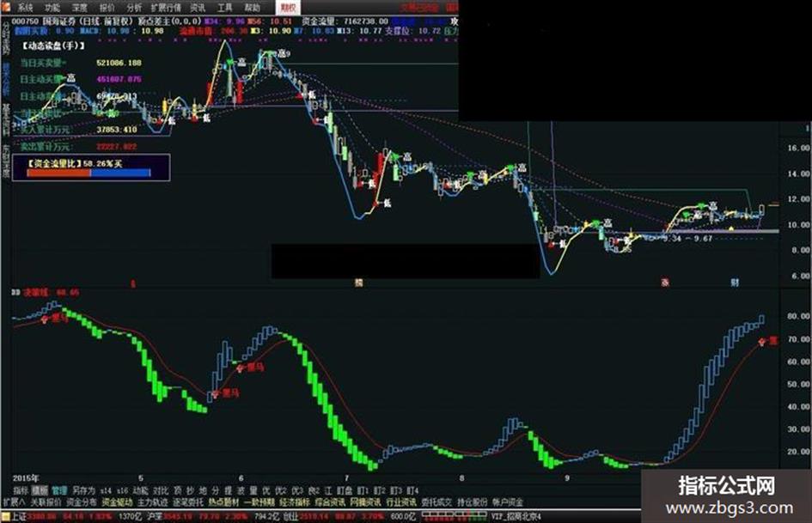Open the 主力轨迹 tab at the bottom

(x=152, y=502)
